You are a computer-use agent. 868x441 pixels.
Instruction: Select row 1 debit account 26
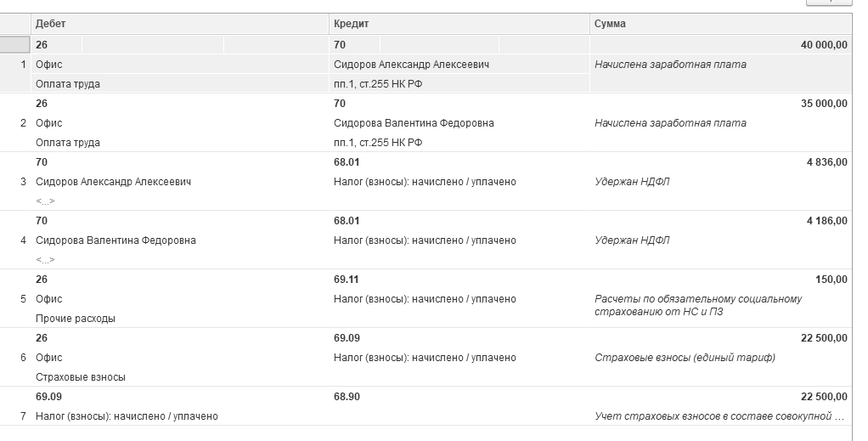coord(42,44)
